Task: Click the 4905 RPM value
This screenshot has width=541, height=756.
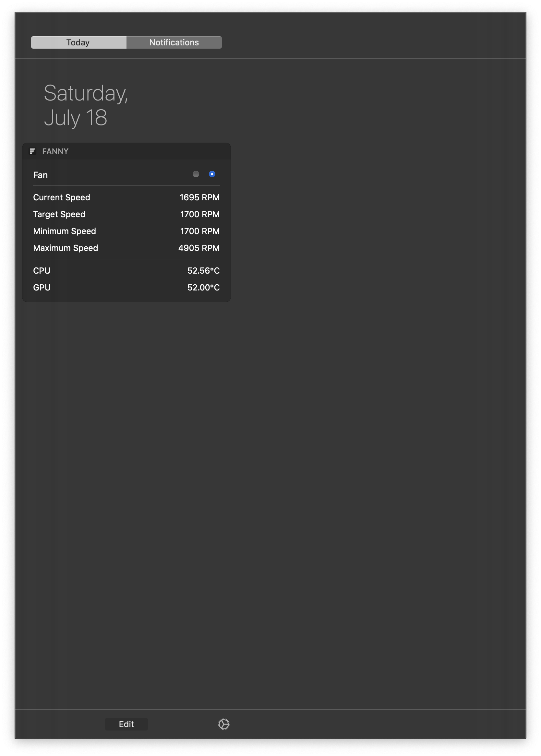Action: pos(199,248)
